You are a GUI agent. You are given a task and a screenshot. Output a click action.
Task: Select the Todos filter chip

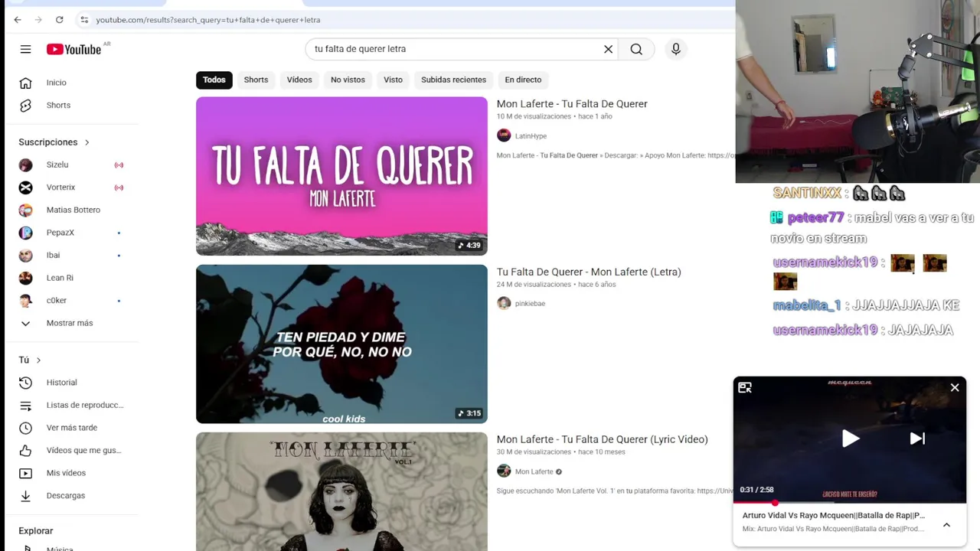click(214, 80)
